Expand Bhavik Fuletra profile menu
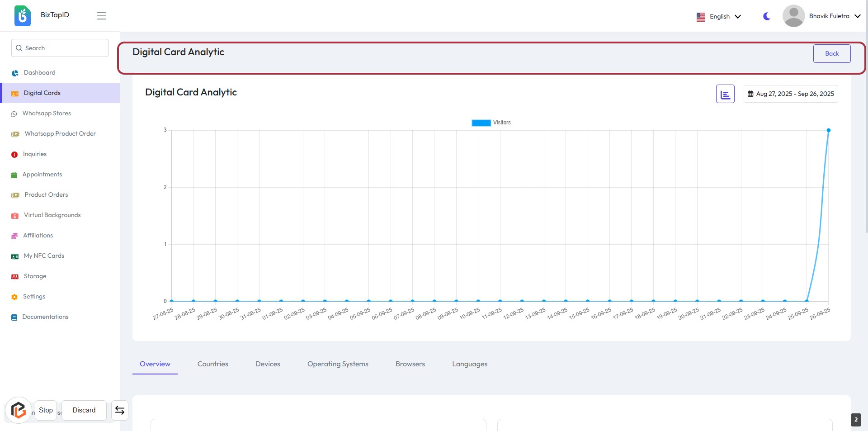Screen dimensions: 868x431 821,16
